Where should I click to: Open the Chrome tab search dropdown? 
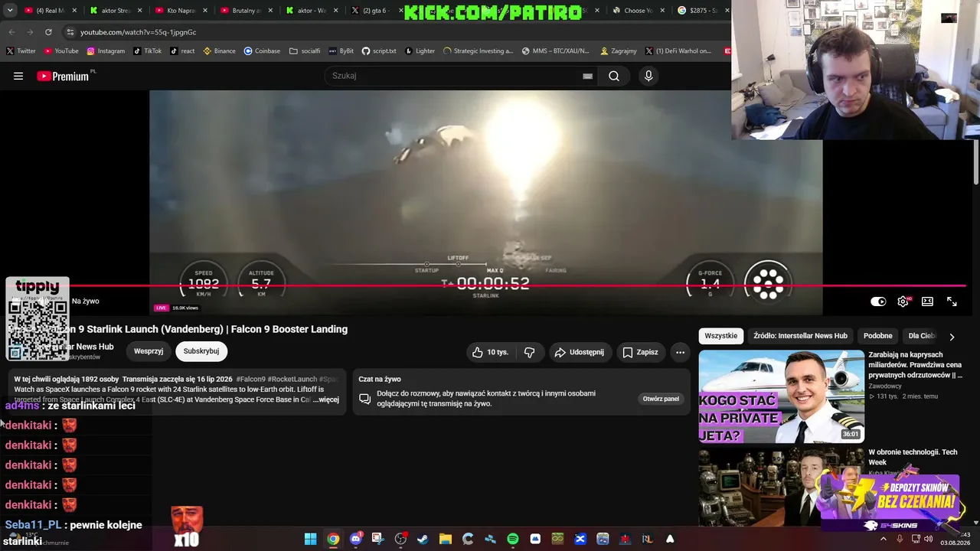tap(10, 11)
